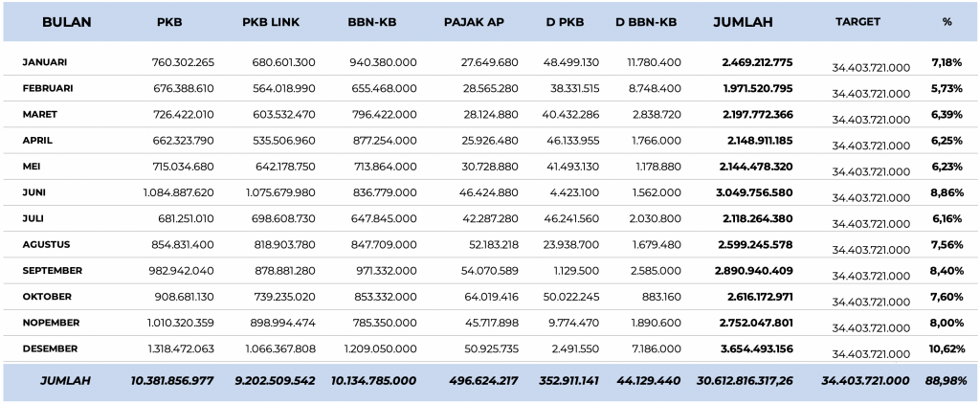
Task: Select the AGUSTUS row label
Action: (46, 244)
